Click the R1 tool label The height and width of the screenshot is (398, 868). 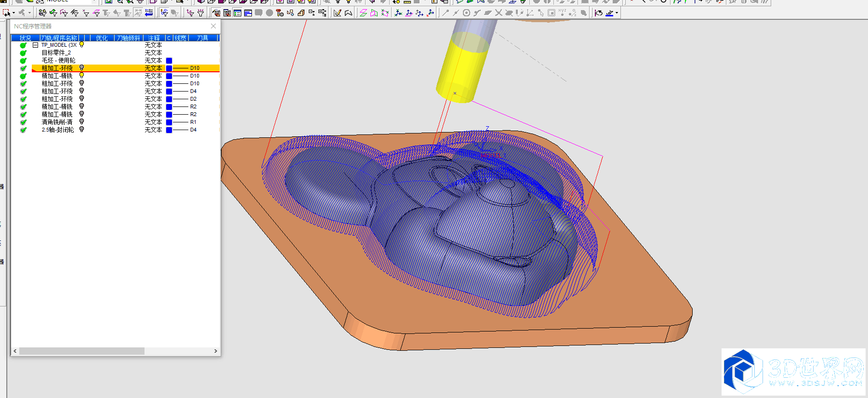pos(193,122)
